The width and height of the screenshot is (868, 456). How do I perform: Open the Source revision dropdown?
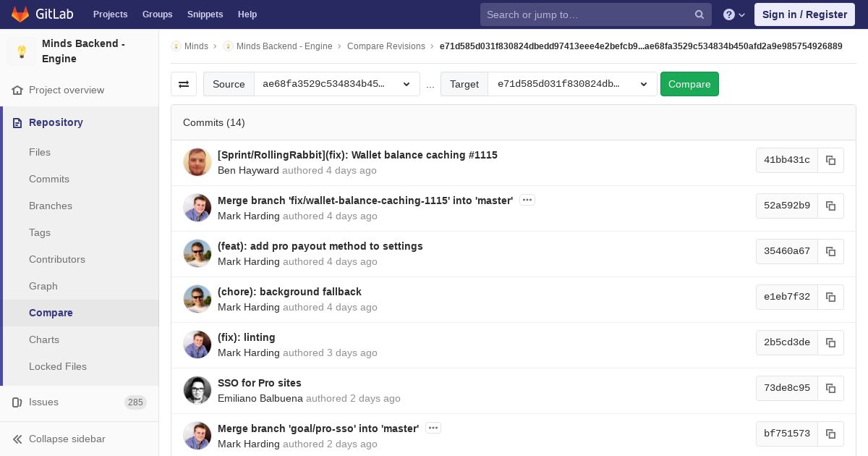(336, 84)
